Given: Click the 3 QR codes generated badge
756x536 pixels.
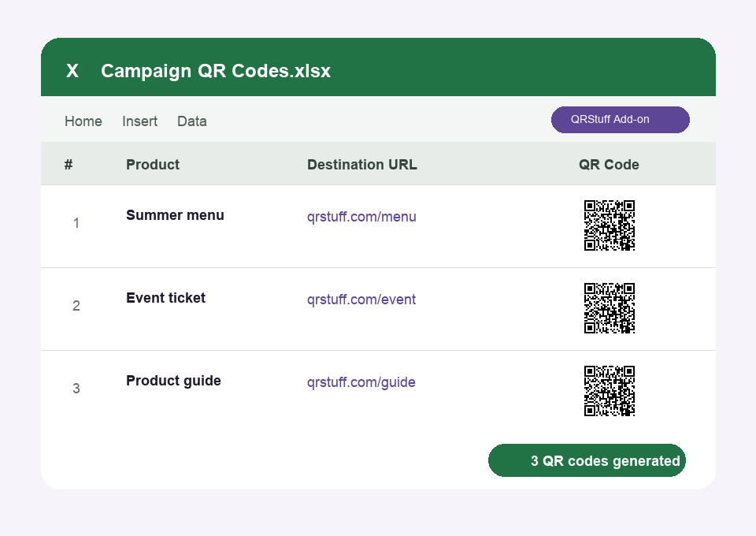Looking at the screenshot, I should (587, 460).
